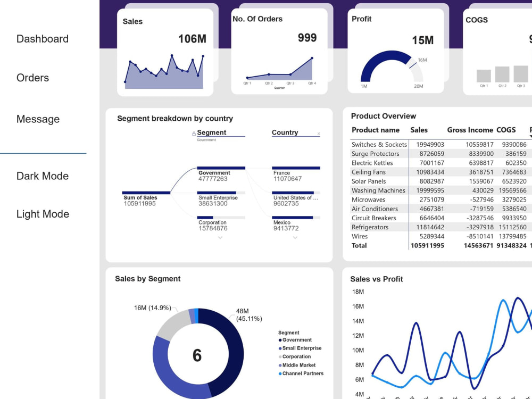Select the Microwaves row
The width and height of the screenshot is (532, 399).
(x=441, y=199)
